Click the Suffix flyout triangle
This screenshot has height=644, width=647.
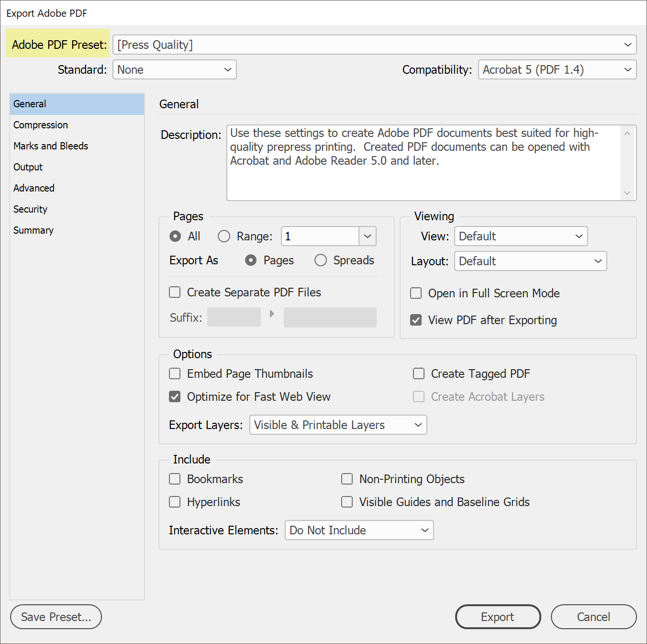[x=272, y=314]
